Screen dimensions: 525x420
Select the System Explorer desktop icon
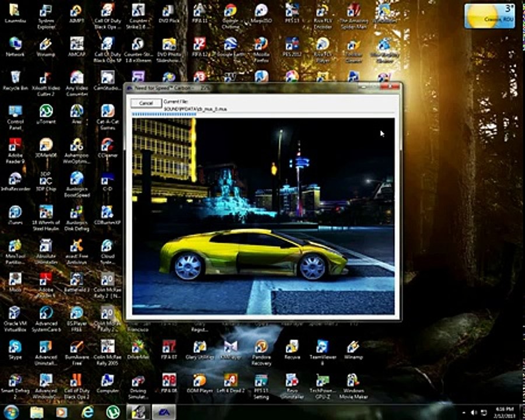46,16
